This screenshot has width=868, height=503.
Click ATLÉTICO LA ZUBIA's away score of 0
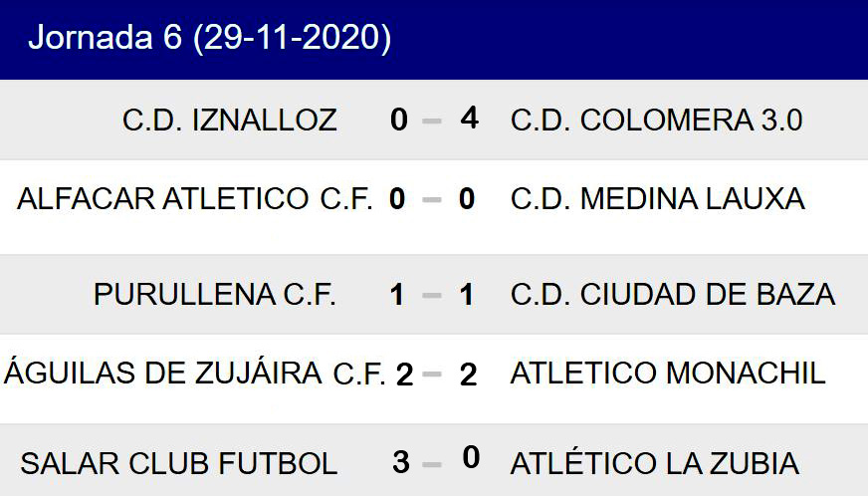pos(470,458)
